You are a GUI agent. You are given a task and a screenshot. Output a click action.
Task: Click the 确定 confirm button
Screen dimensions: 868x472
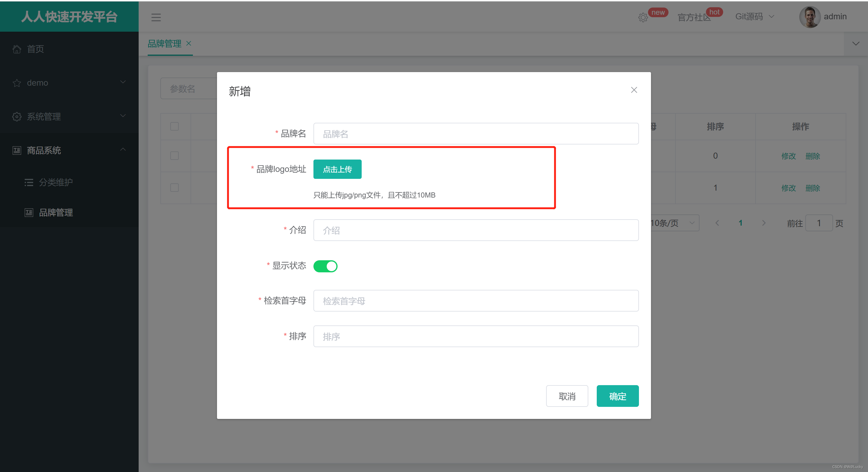[617, 396]
